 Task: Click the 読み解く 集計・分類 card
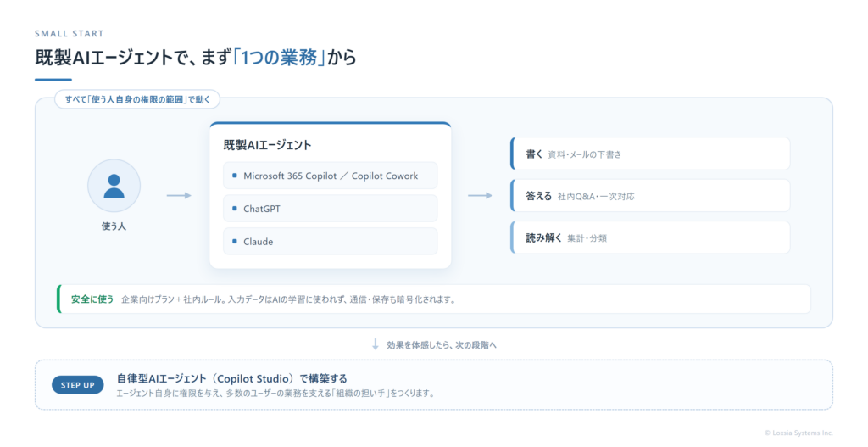(x=650, y=237)
